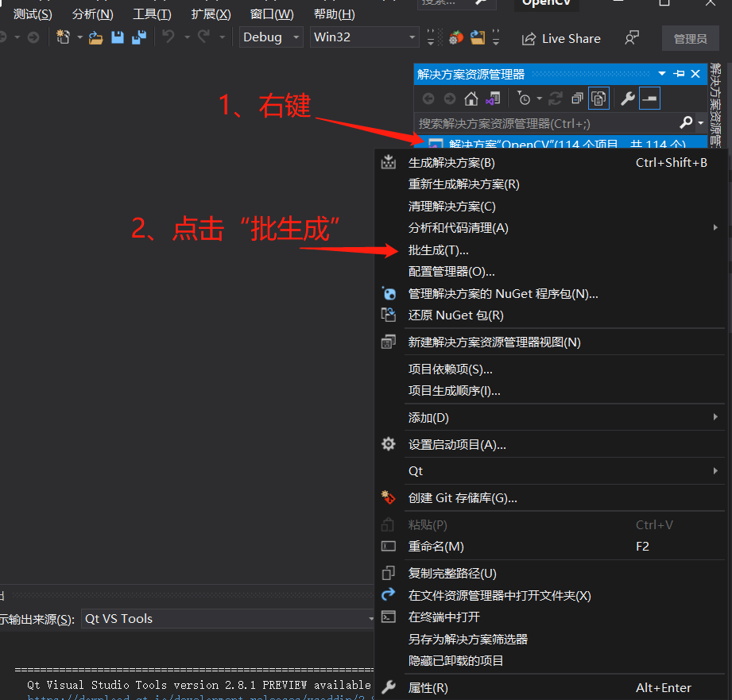Viewport: 732px width, 700px height.
Task: Open the New Project dropdown arrow
Action: [x=79, y=37]
